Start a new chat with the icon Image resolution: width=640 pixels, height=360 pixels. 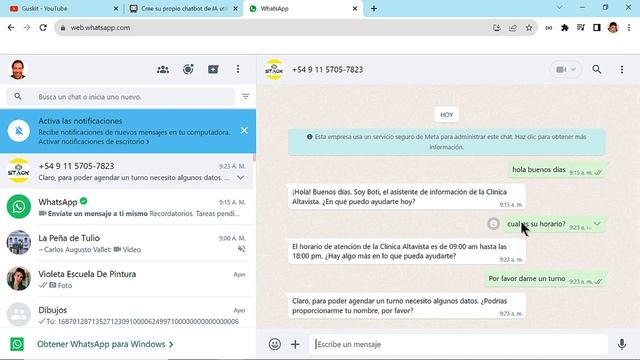213,69
